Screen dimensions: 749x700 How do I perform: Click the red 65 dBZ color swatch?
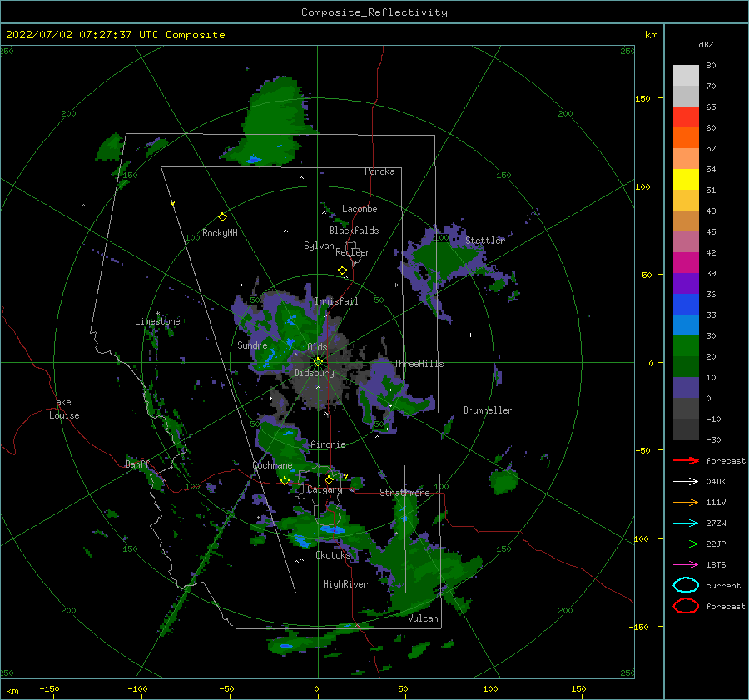point(686,117)
